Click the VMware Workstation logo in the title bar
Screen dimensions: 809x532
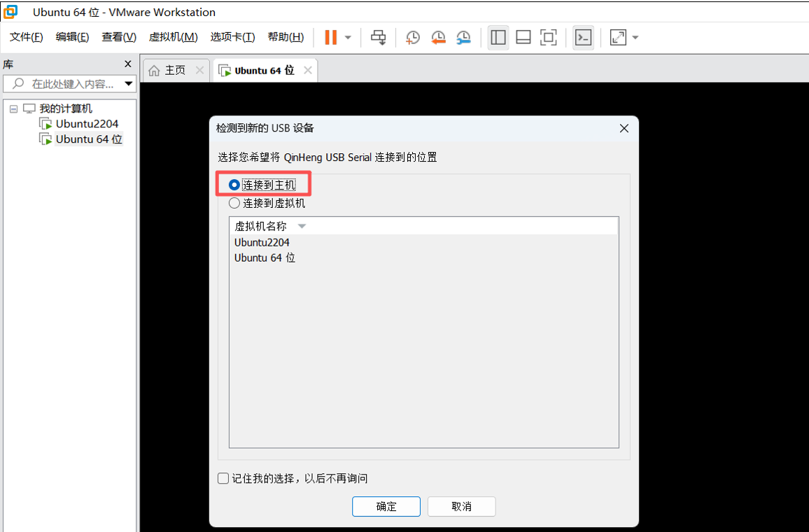(x=10, y=12)
